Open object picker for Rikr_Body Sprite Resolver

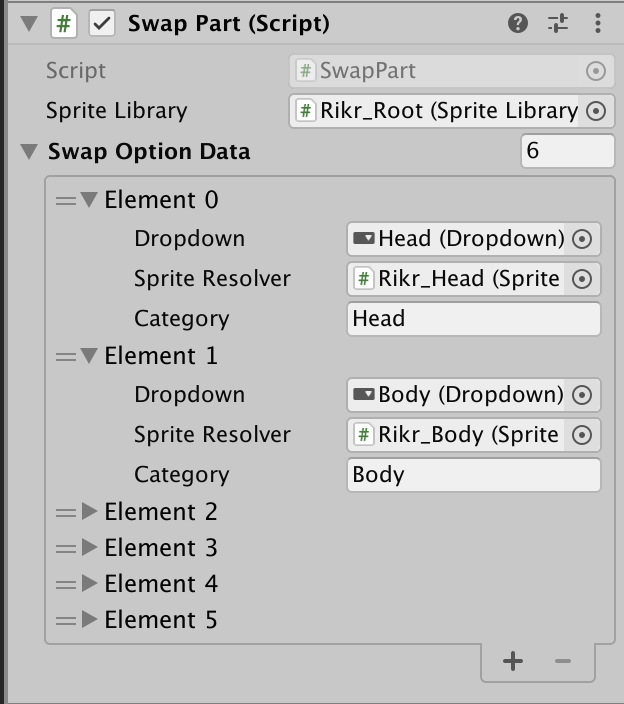583,435
